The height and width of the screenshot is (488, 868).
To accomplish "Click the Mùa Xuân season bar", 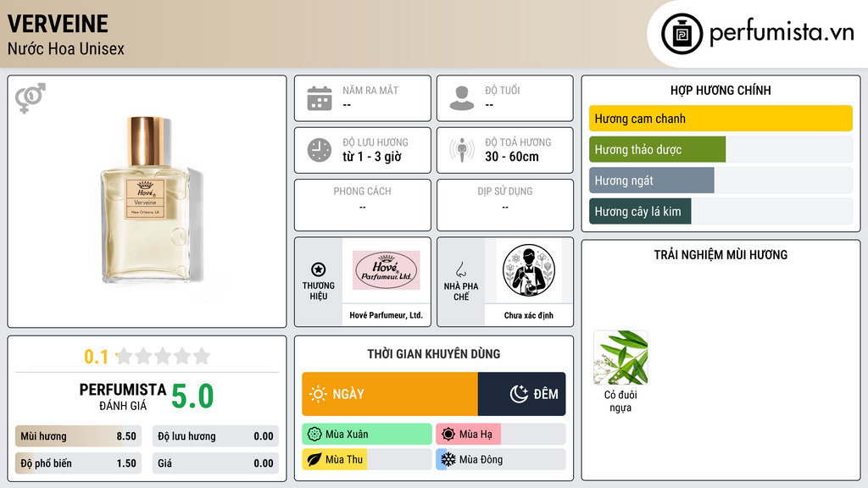I will coord(367,435).
